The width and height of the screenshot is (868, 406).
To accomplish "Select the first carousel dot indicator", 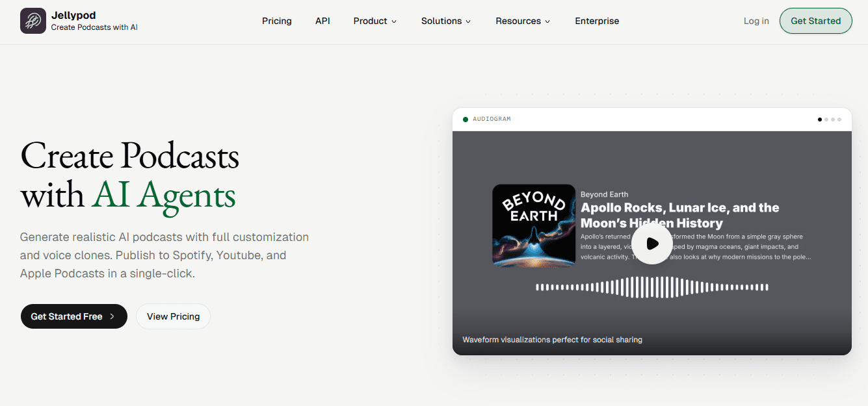I will (820, 120).
